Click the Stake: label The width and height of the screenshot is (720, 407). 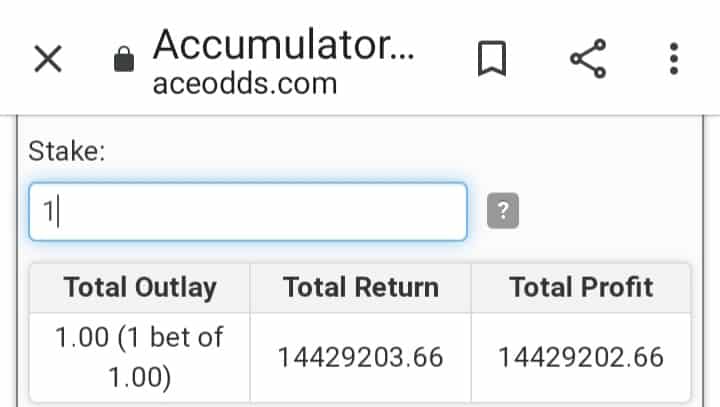click(67, 151)
